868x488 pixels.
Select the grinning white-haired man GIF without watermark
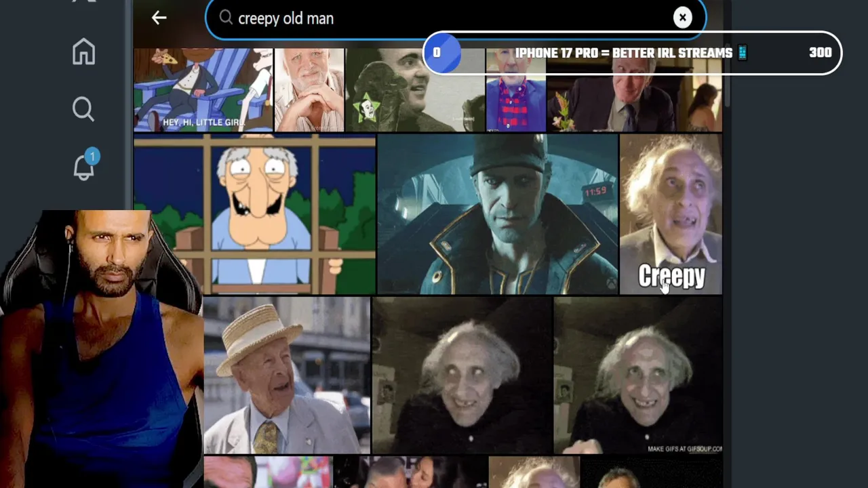(x=462, y=375)
